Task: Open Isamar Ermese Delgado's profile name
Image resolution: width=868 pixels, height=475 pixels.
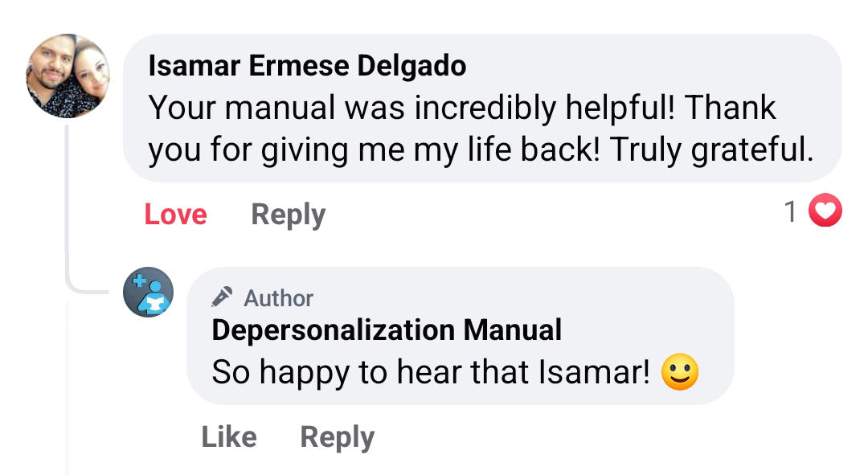Action: pyautogui.click(x=307, y=65)
